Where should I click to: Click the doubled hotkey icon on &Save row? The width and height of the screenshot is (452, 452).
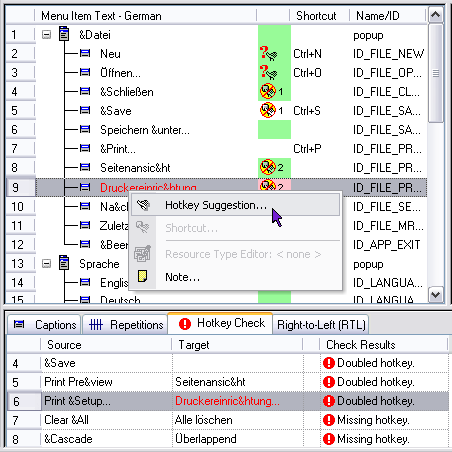tap(268, 110)
